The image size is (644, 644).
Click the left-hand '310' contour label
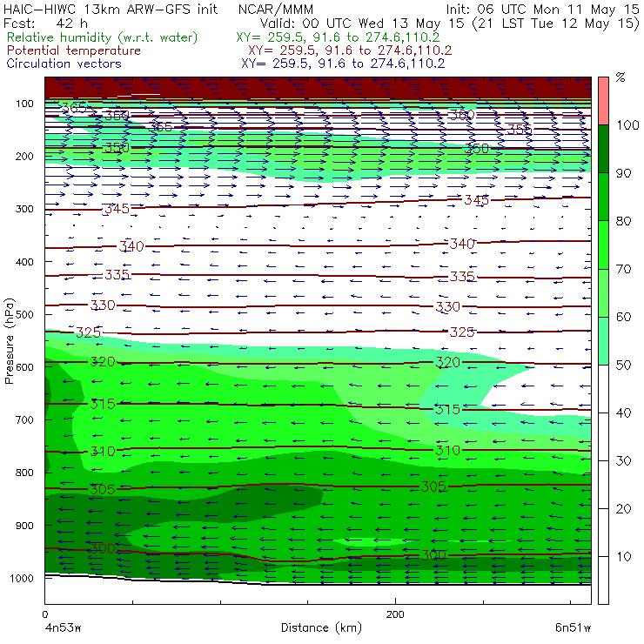[103, 452]
